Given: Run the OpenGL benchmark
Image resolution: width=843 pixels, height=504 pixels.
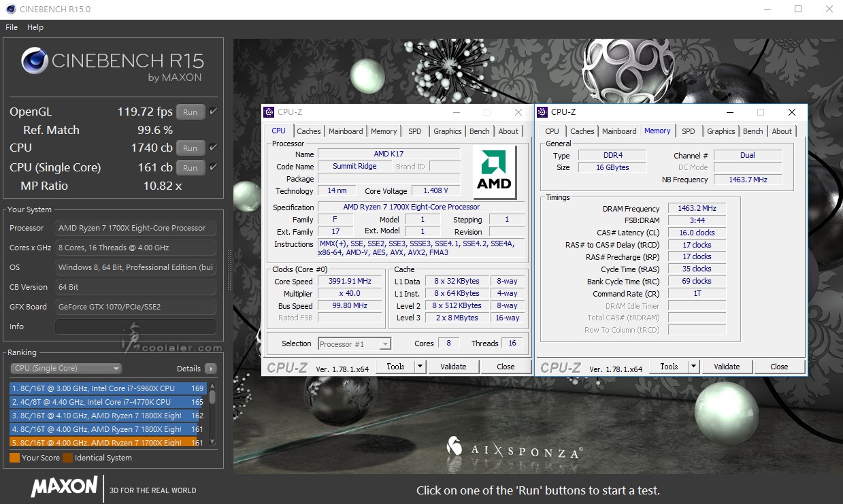Looking at the screenshot, I should [191, 112].
